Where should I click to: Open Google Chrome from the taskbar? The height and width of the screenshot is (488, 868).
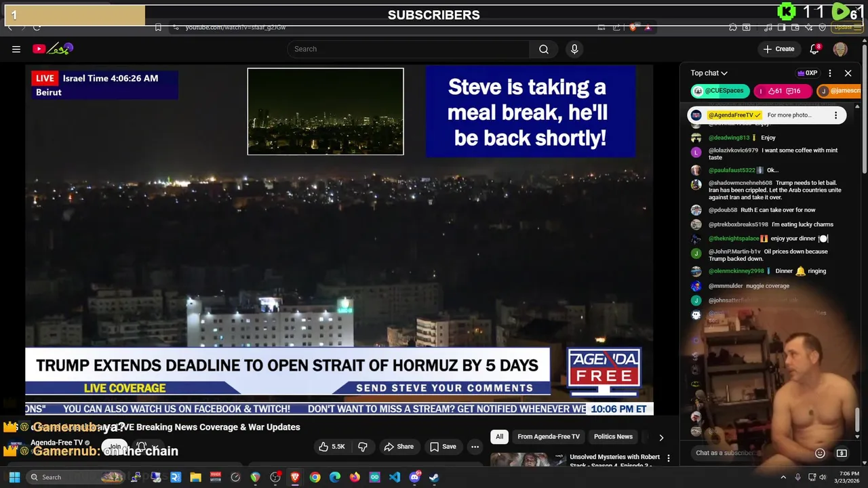coord(315,477)
